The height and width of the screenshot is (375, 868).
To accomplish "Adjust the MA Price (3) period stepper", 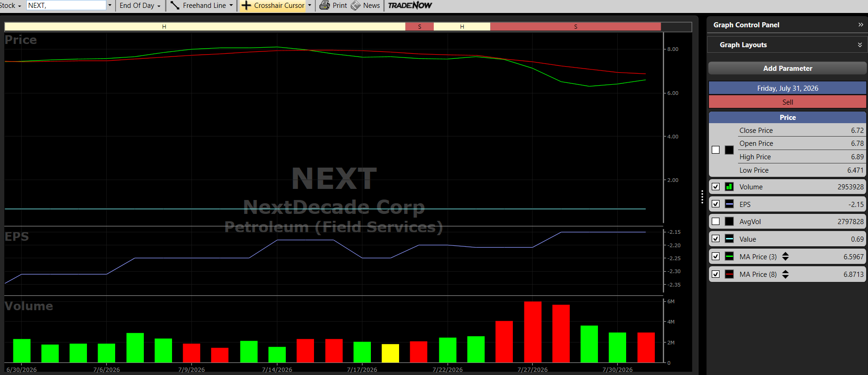I will (x=785, y=256).
